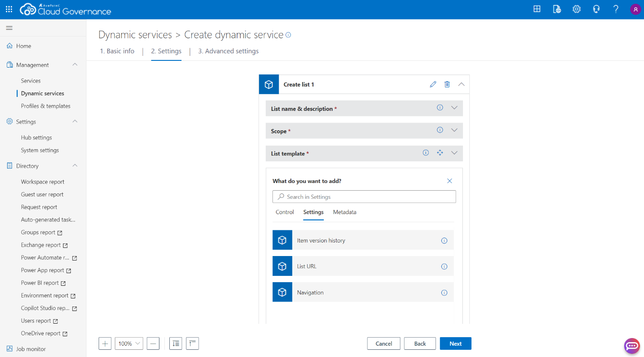Close the What do you want to add panel
Image resolution: width=644 pixels, height=357 pixels.
[x=449, y=181]
